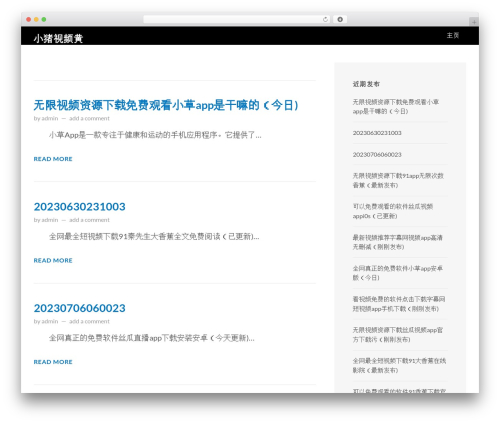The width and height of the screenshot is (500, 423).
Task: Open sidebar link 全网真正的免费软件小草app安卓
Action: (398, 273)
